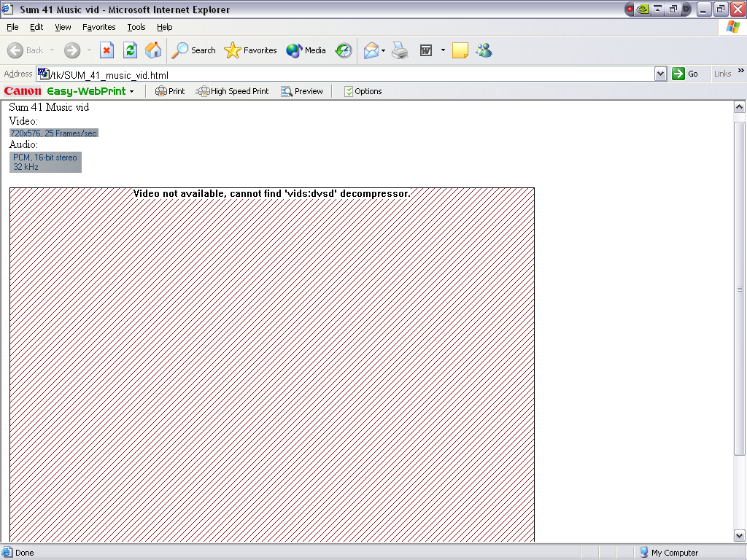747x560 pixels.
Task: Click the High Speed Print button
Action: point(232,91)
